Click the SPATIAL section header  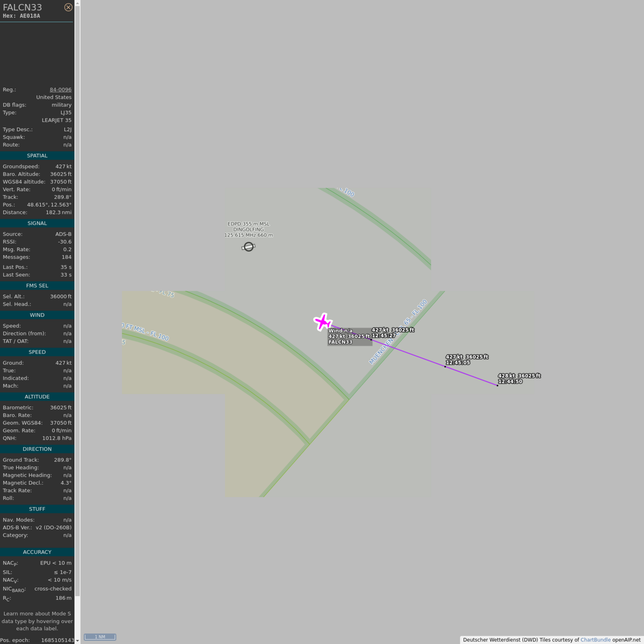37,156
